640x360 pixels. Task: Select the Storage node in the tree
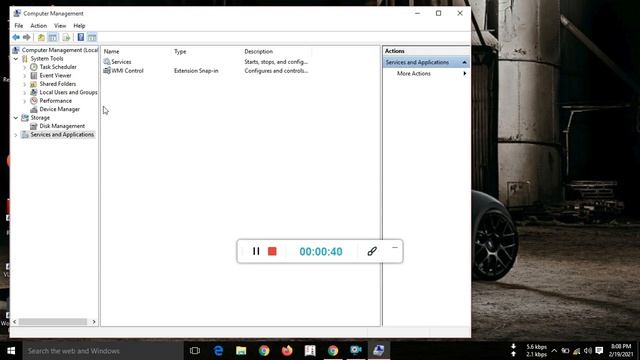coord(40,118)
